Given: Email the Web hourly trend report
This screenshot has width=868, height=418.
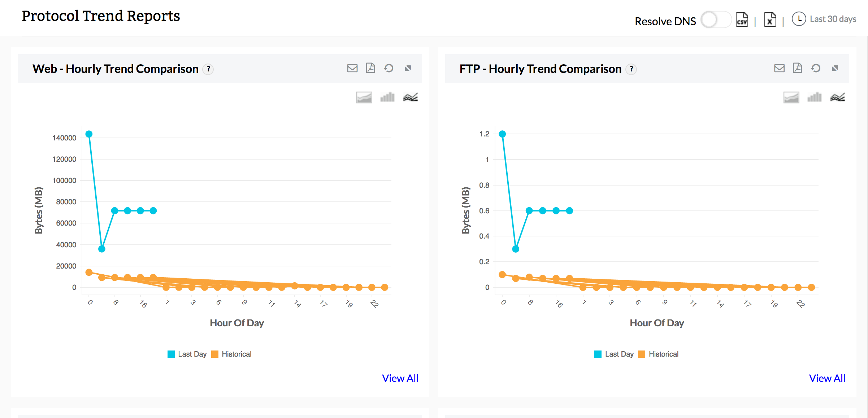Looking at the screenshot, I should [352, 68].
